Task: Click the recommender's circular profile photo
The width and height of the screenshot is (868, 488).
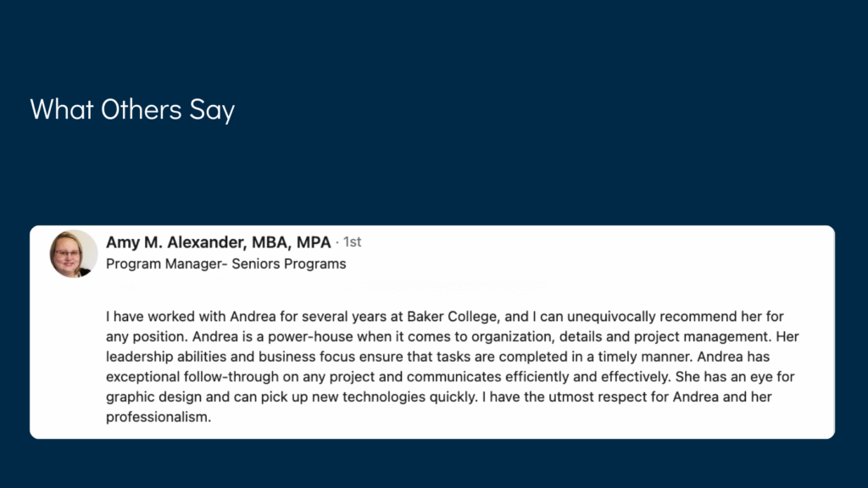Action: point(74,253)
